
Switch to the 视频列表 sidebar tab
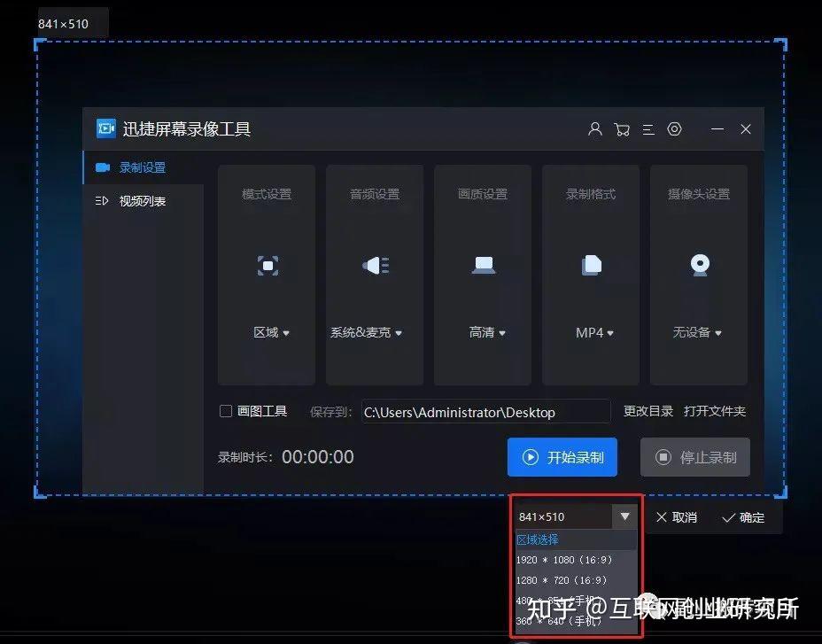[143, 201]
